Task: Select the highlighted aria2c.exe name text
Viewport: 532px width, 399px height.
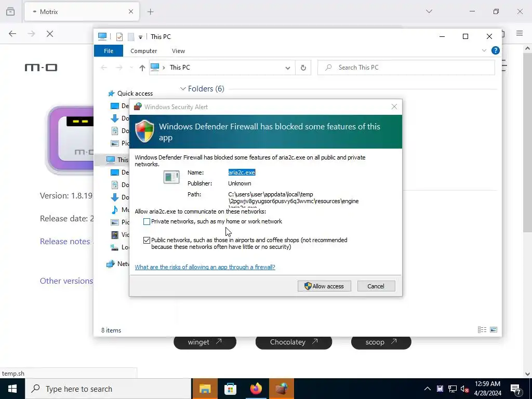Action: click(x=242, y=172)
